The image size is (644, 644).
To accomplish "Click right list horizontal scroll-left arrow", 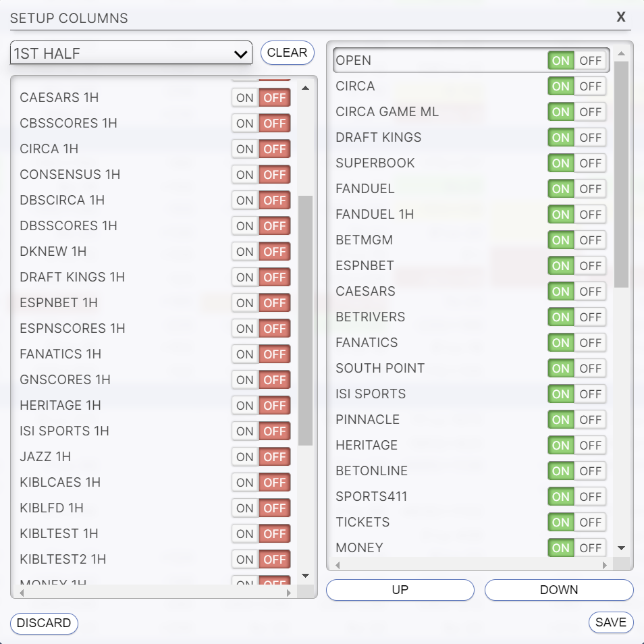I will [338, 565].
